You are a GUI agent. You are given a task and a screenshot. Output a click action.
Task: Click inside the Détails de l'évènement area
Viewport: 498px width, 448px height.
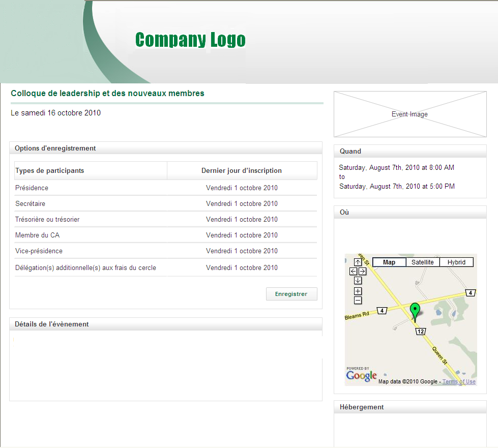(165, 365)
